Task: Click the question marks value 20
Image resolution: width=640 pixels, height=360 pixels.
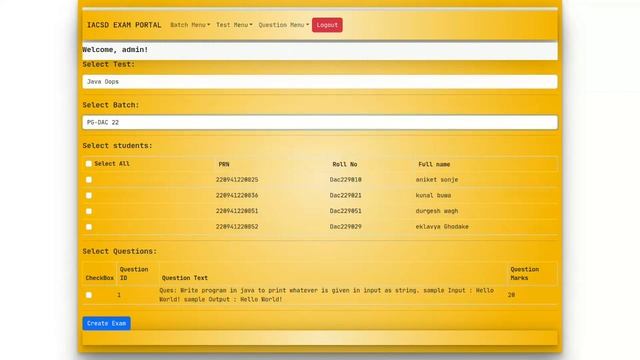Action: click(511, 295)
